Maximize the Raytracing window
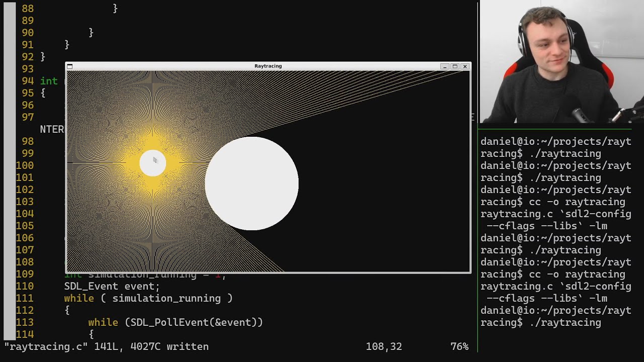 click(x=455, y=66)
